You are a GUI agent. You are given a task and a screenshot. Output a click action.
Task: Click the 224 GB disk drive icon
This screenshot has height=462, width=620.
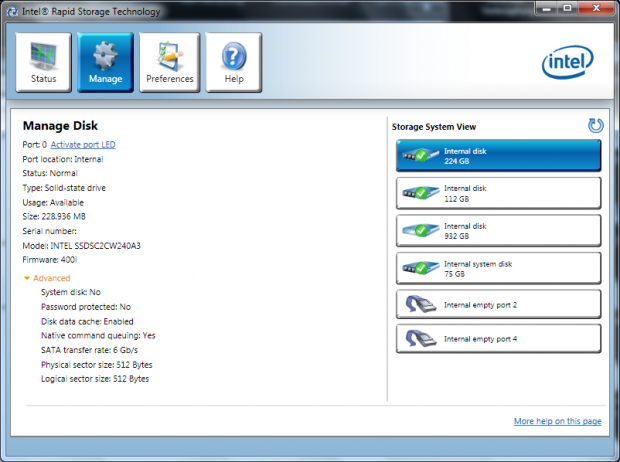421,155
